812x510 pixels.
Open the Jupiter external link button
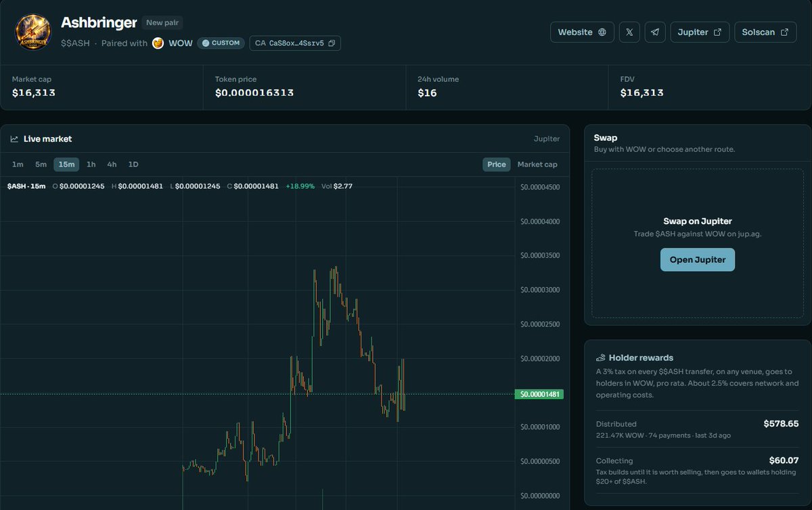700,32
